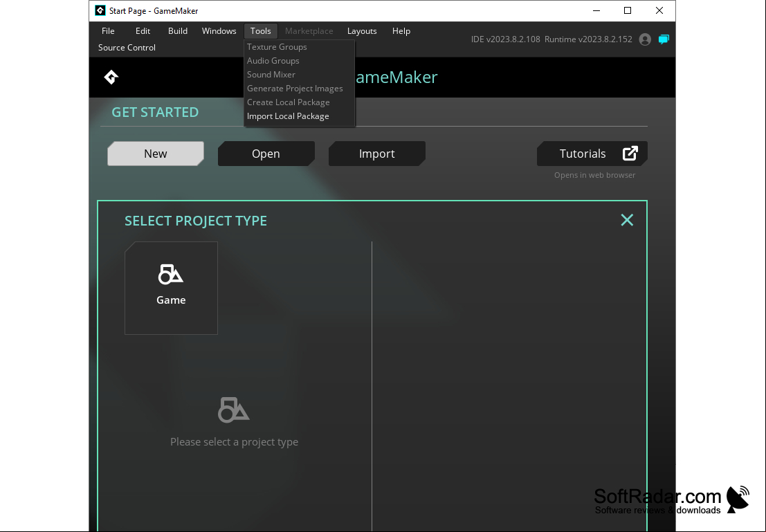This screenshot has width=766, height=532.
Task: Select the Game project type tile
Action: tap(171, 288)
